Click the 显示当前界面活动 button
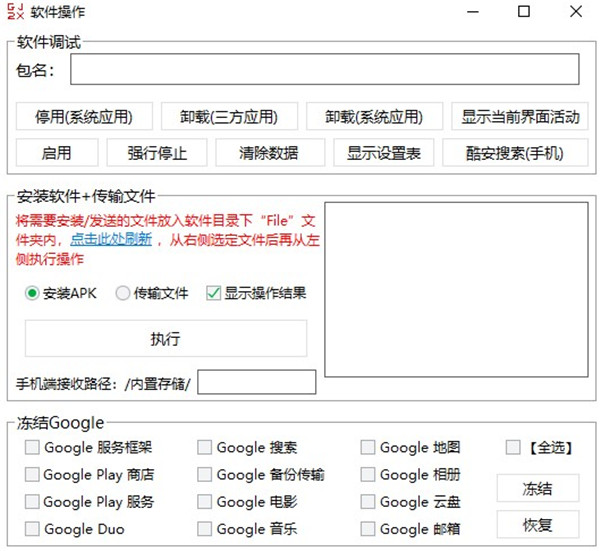This screenshot has height=551, width=600. (x=520, y=116)
